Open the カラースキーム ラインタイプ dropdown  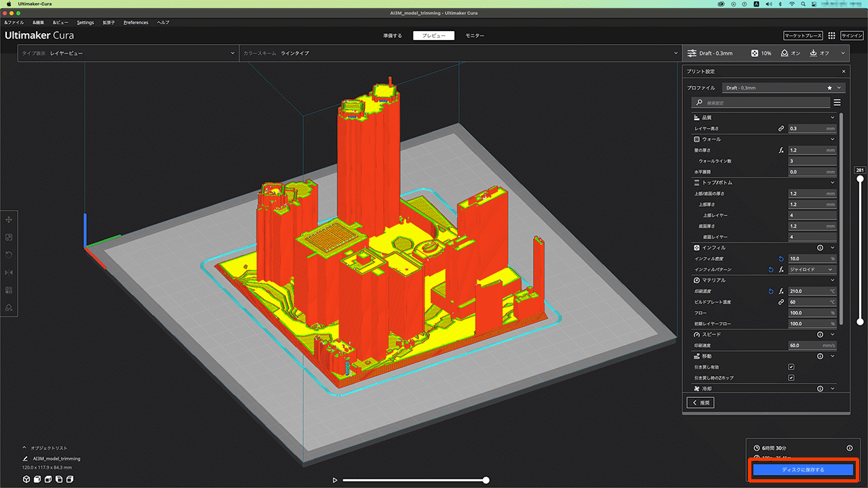click(460, 53)
